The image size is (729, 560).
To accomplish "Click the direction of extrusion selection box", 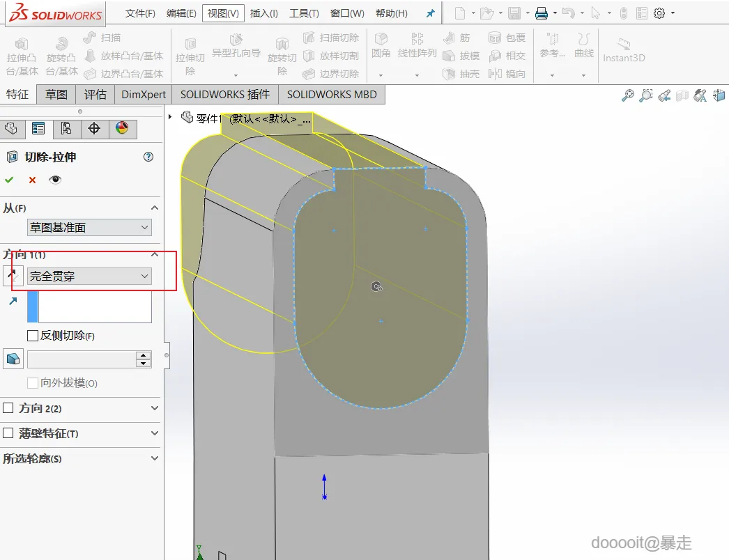I will coord(94,307).
